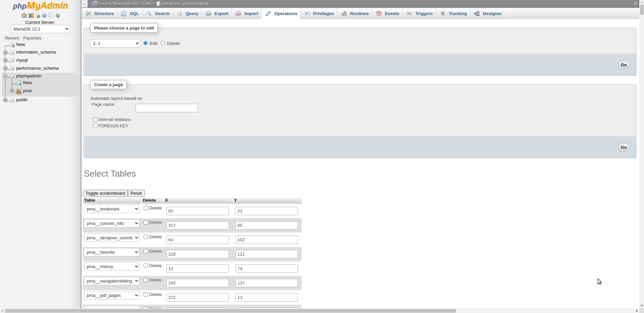
Task: Select the Delete radio button for page
Action: pos(163,43)
